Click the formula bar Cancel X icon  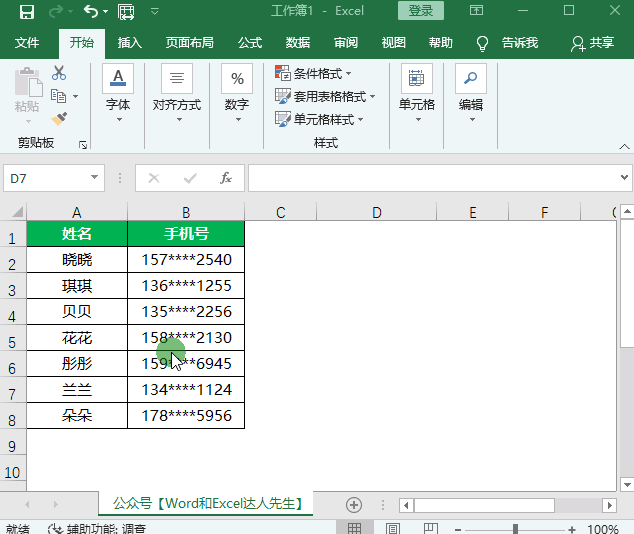pos(154,178)
